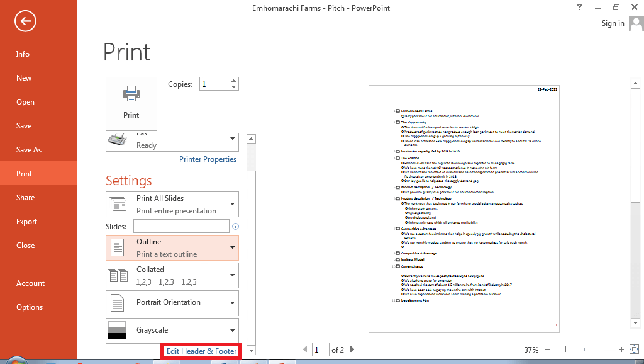The height and width of the screenshot is (364, 644).
Task: Open Edit Header & Footer link
Action: [x=201, y=351]
